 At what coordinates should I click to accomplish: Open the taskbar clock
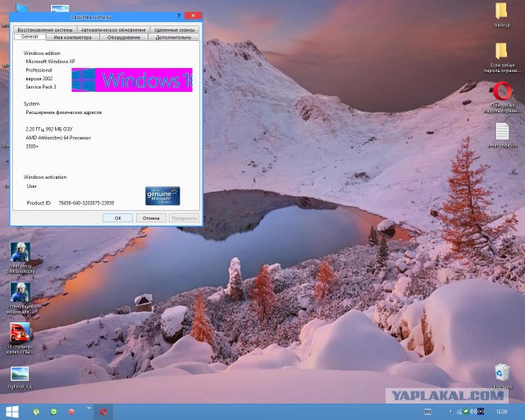pos(501,412)
